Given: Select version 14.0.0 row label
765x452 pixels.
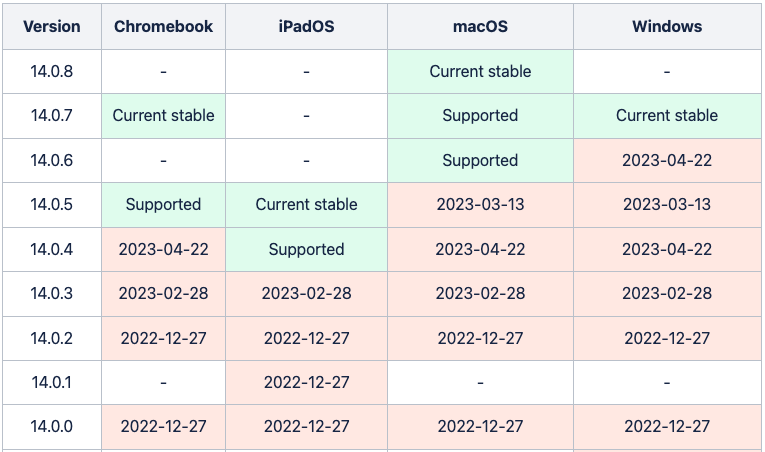Looking at the screenshot, I should (52, 427).
